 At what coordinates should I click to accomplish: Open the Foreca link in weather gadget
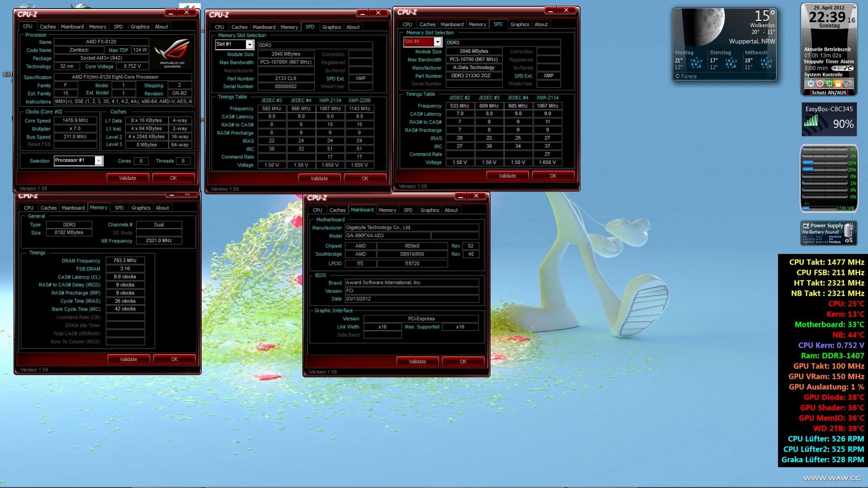(x=687, y=76)
